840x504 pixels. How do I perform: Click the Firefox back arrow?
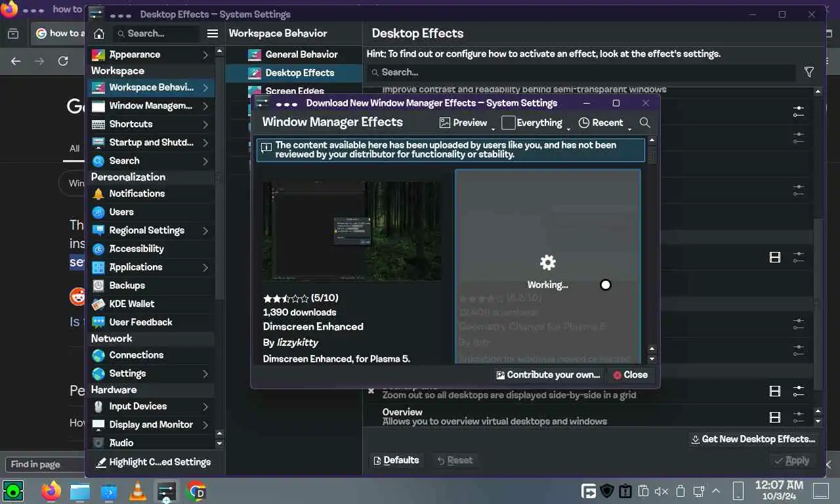(16, 60)
